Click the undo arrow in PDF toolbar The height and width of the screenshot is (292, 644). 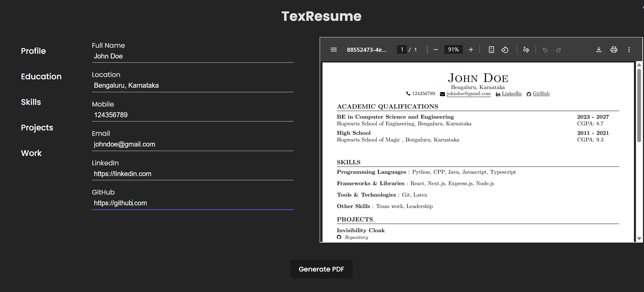coord(545,50)
